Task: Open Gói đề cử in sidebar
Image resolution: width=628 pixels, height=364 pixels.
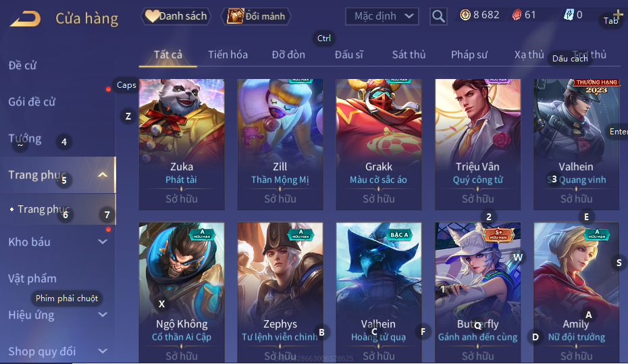Action: [x=32, y=102]
